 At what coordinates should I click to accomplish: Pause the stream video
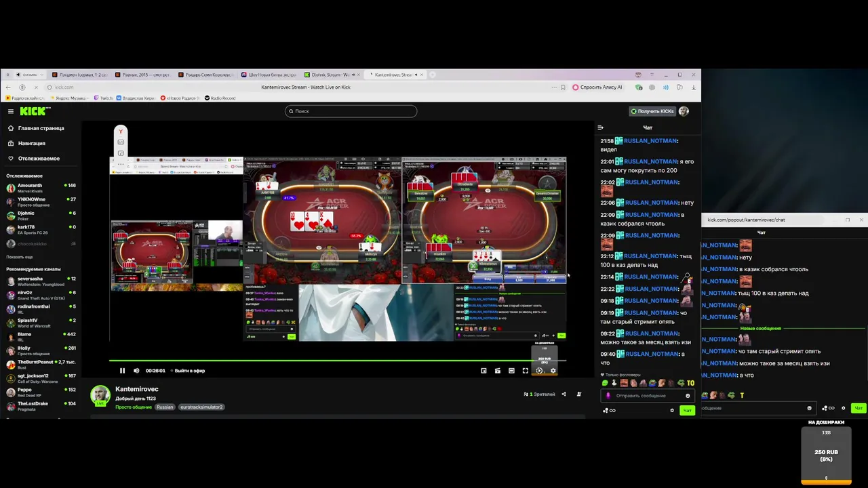click(x=122, y=371)
